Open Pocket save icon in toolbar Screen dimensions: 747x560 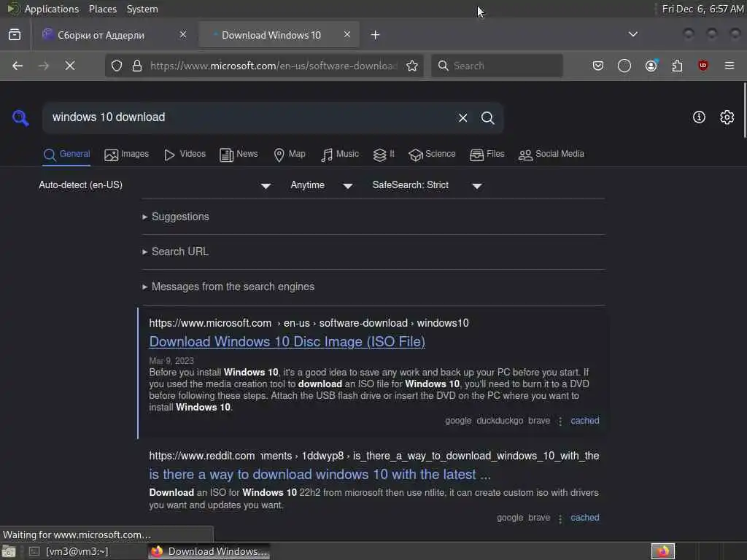point(598,66)
